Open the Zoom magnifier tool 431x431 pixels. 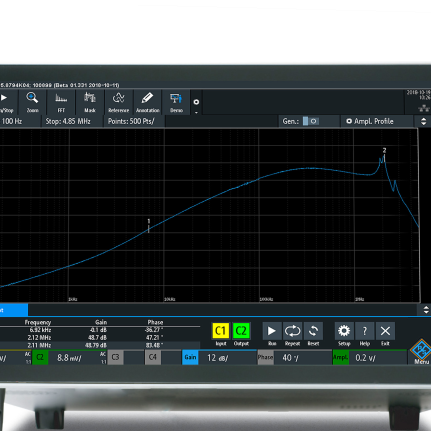(x=32, y=102)
